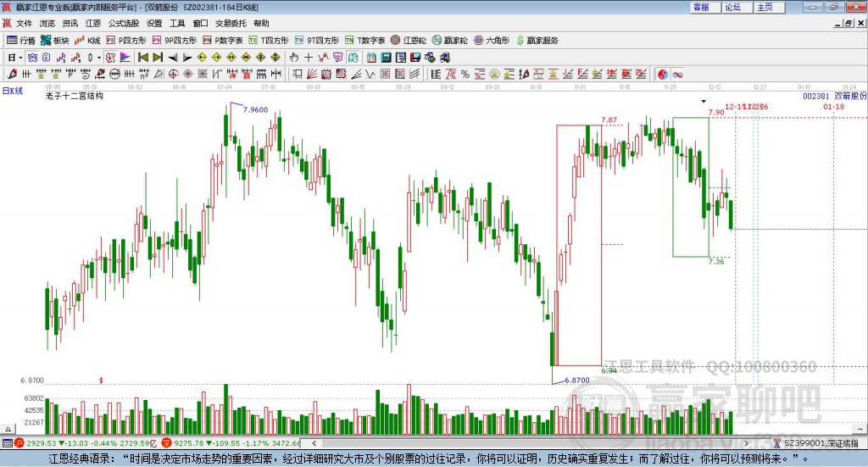Open the 帮助 menu
868x467 pixels.
261,23
